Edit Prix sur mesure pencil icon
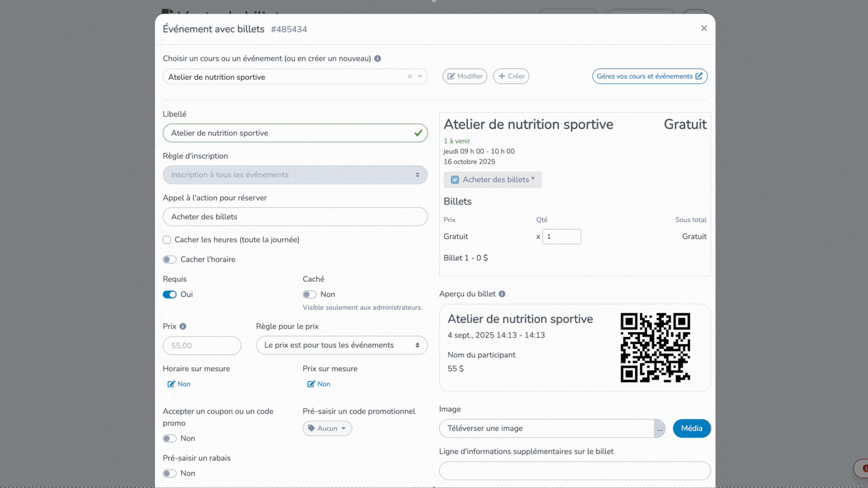 (x=311, y=384)
